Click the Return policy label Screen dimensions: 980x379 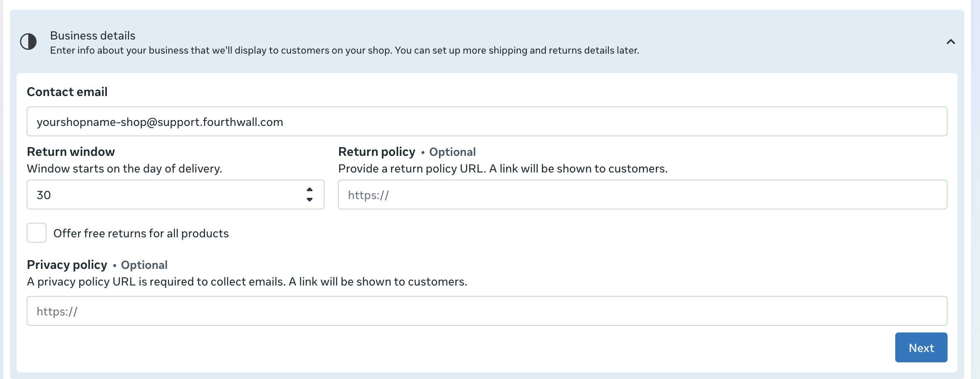click(x=377, y=152)
